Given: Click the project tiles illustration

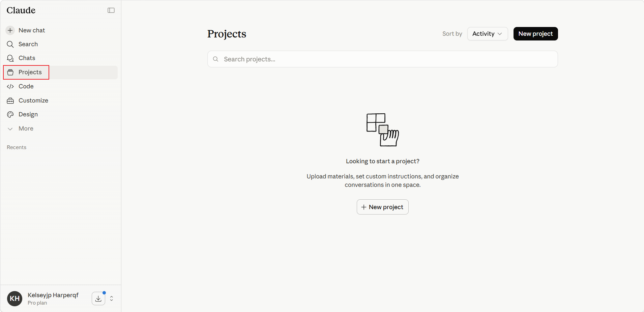Looking at the screenshot, I should coord(383,130).
